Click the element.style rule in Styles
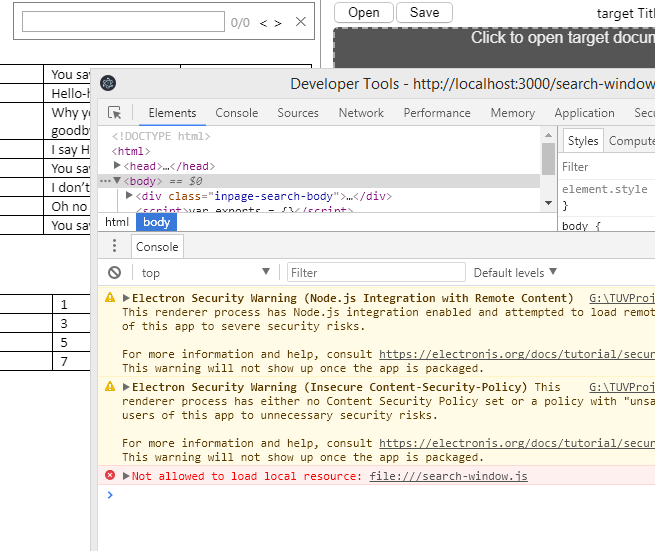655x551 pixels. (x=604, y=189)
